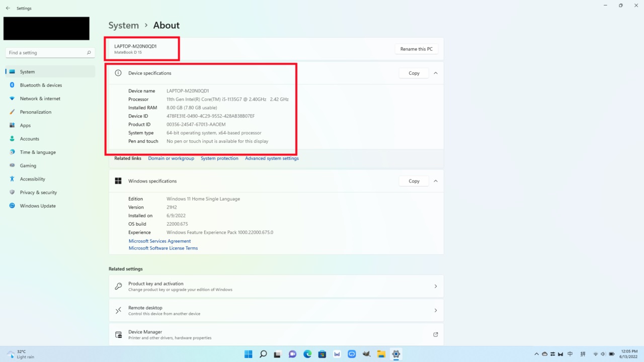644x362 pixels.
Task: Click the volume speaker tray icon
Action: coord(603,354)
